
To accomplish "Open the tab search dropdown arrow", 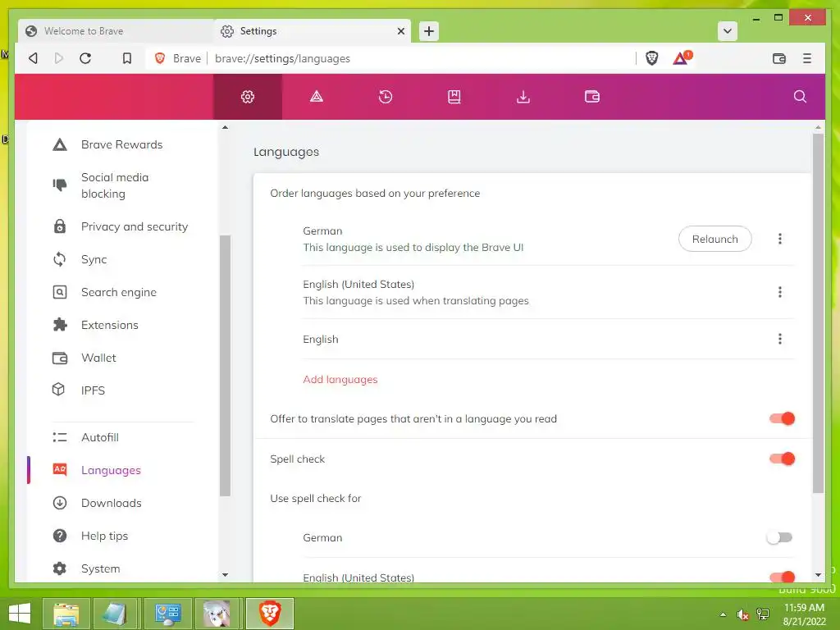I will pyautogui.click(x=727, y=31).
